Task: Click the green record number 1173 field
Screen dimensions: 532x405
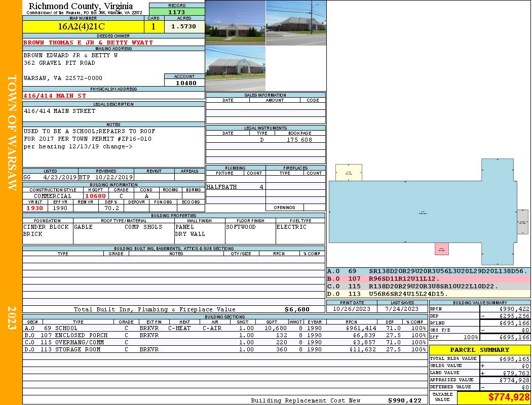Action: click(177, 12)
